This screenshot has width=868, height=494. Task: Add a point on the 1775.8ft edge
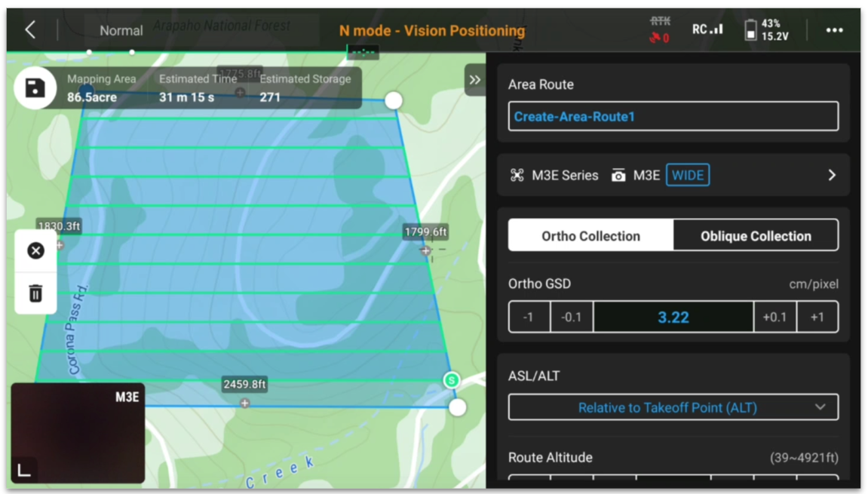click(x=240, y=93)
